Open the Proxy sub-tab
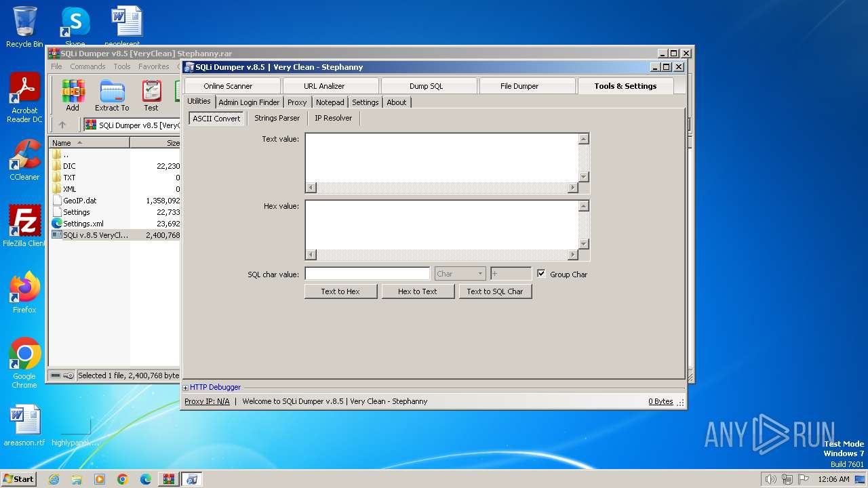The image size is (868, 488). [x=297, y=102]
